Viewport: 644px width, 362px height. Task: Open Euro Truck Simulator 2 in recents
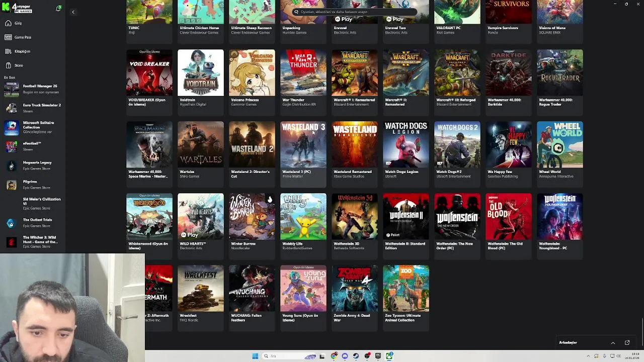click(x=32, y=108)
